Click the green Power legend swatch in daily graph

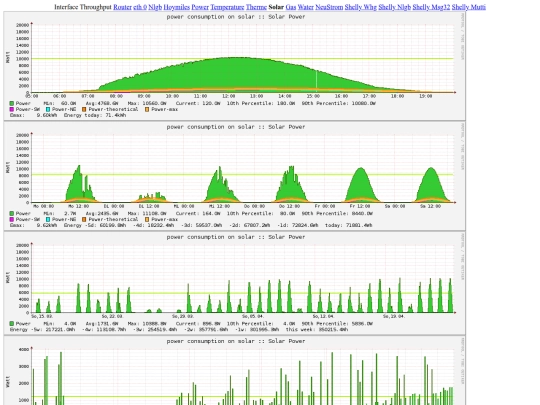(x=12, y=103)
